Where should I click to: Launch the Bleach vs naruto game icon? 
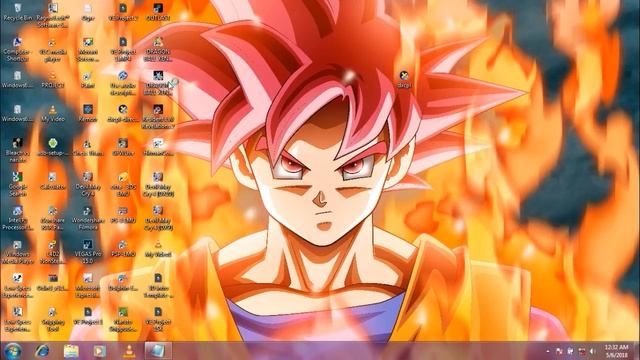(17, 150)
